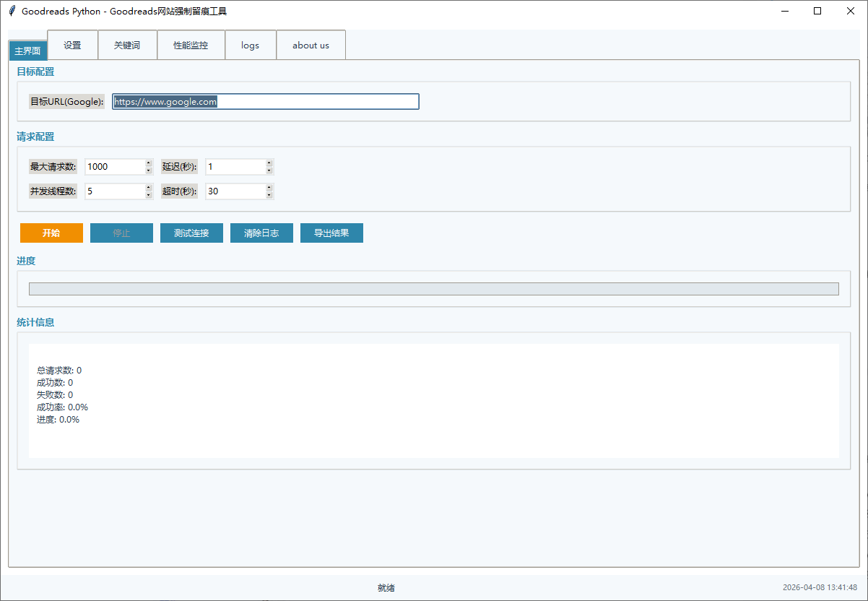This screenshot has width=868, height=601.
Task: Click the progress bar under 进度
Action: pos(433,289)
